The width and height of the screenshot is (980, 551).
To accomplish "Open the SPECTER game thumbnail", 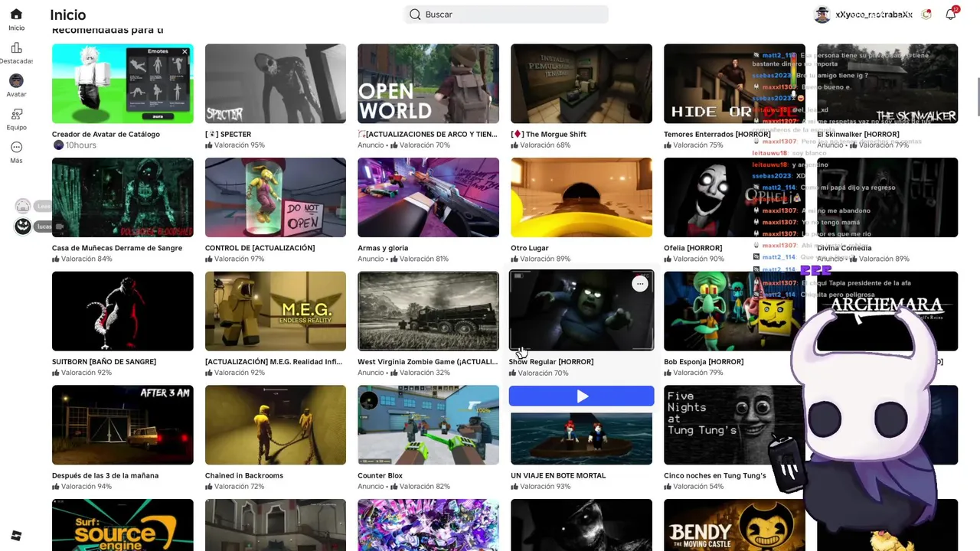I will click(276, 83).
